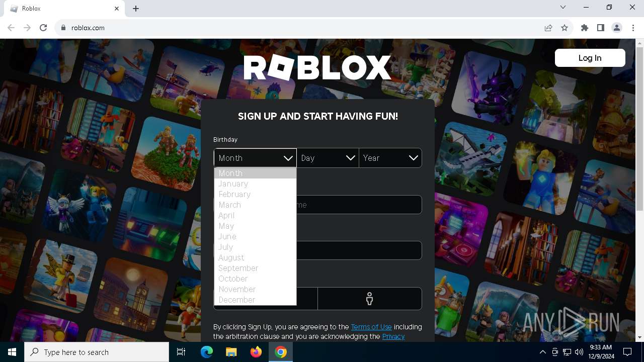Open Chrome three-dot menu
The width and height of the screenshot is (644, 362).
click(633, 28)
